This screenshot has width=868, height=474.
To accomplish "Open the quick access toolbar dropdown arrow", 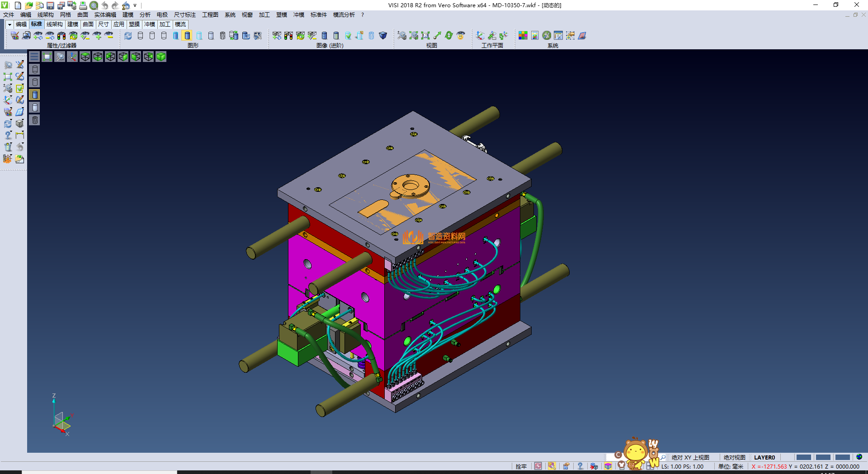I will click(x=135, y=5).
